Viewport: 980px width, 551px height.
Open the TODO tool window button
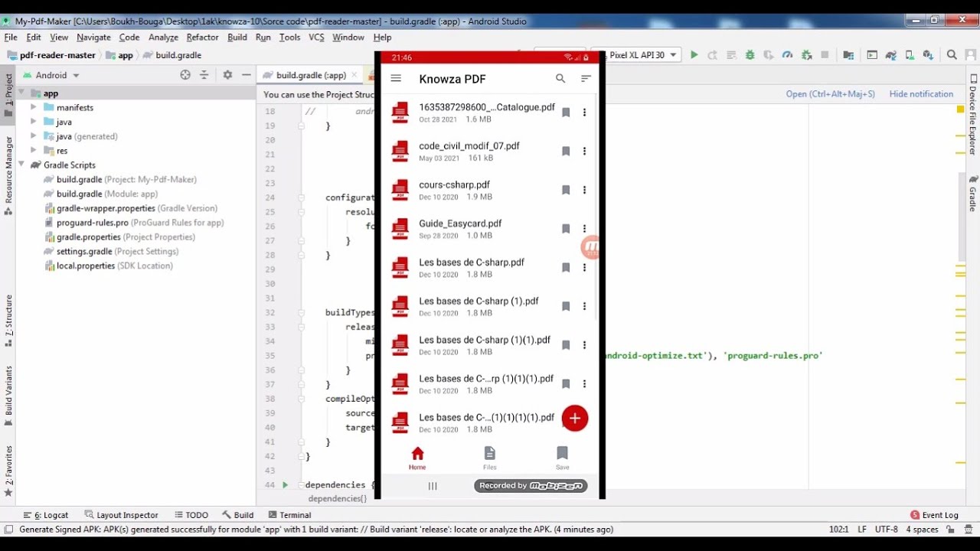click(x=191, y=515)
